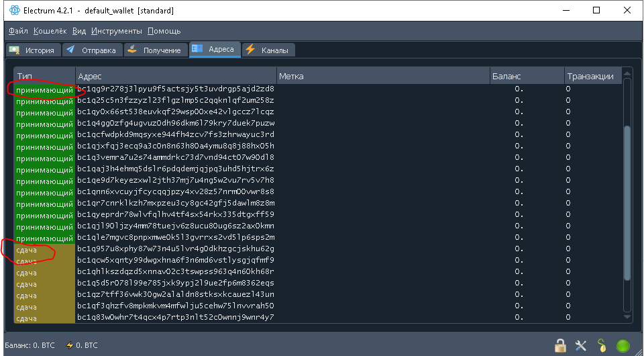
Task: Click the lightning balance in the status bar
Action: [81, 345]
